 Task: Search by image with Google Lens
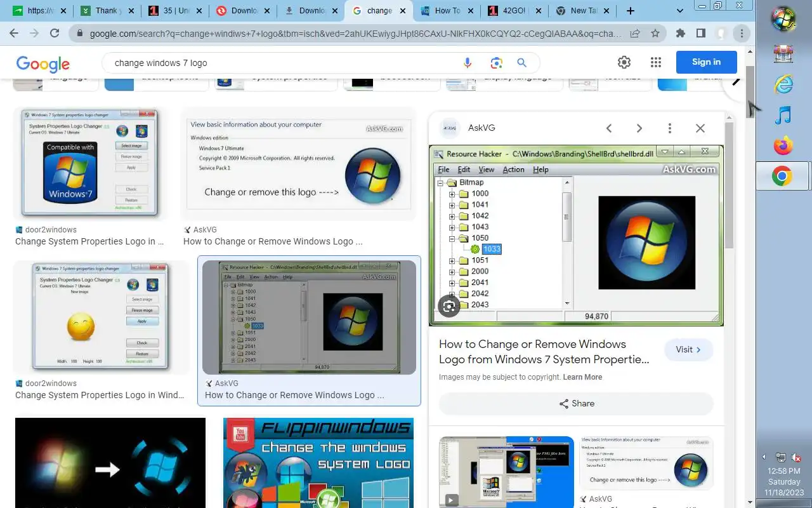496,63
